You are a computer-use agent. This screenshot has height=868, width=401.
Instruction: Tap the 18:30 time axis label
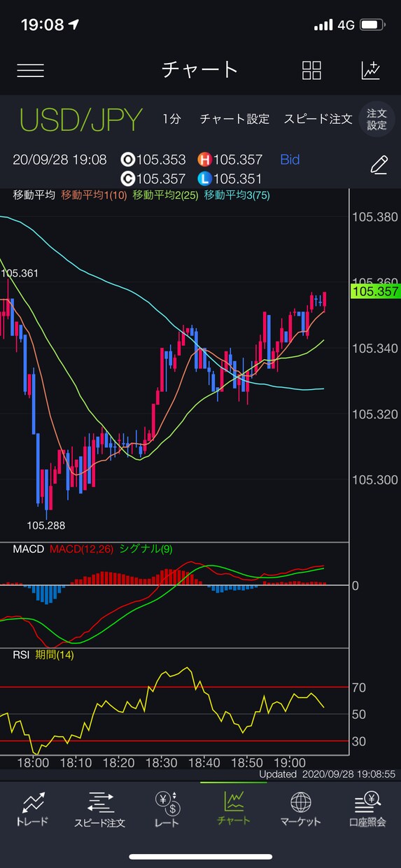[x=162, y=762]
